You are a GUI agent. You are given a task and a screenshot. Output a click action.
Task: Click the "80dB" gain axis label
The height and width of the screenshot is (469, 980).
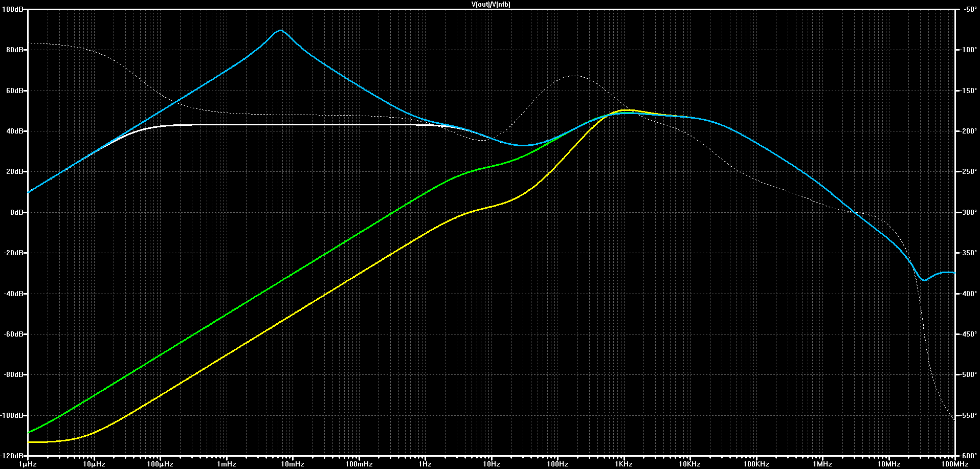(x=14, y=50)
